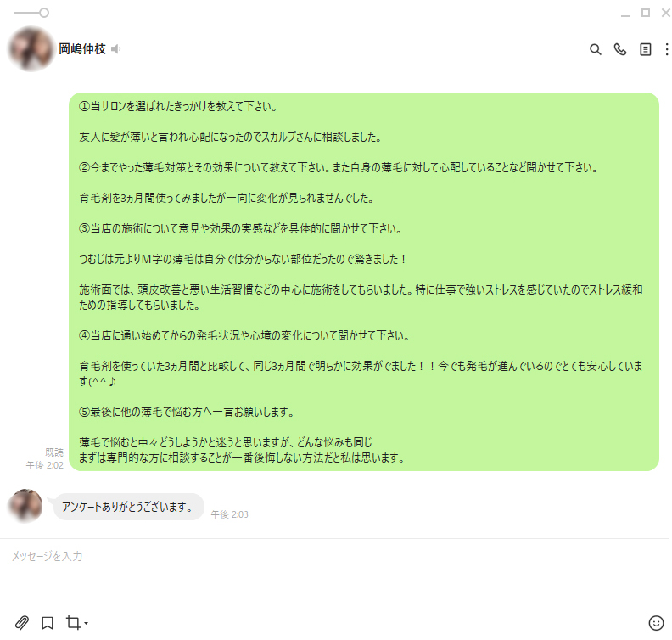The image size is (672, 640).
Task: Minimize the chat window
Action: 625,14
